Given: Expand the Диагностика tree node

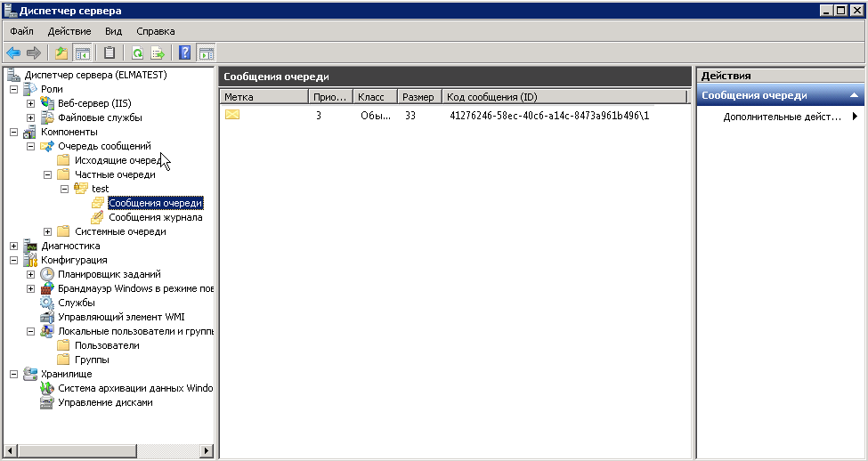Looking at the screenshot, I should (x=14, y=246).
